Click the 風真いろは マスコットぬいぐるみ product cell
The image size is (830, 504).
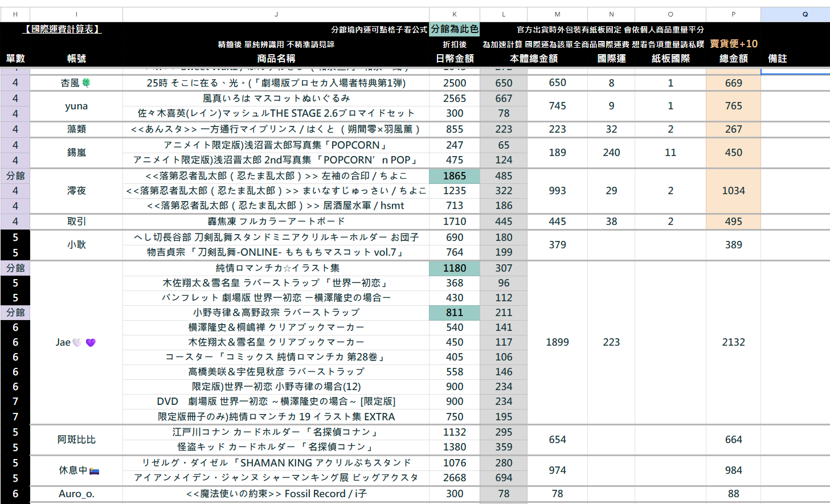276,99
